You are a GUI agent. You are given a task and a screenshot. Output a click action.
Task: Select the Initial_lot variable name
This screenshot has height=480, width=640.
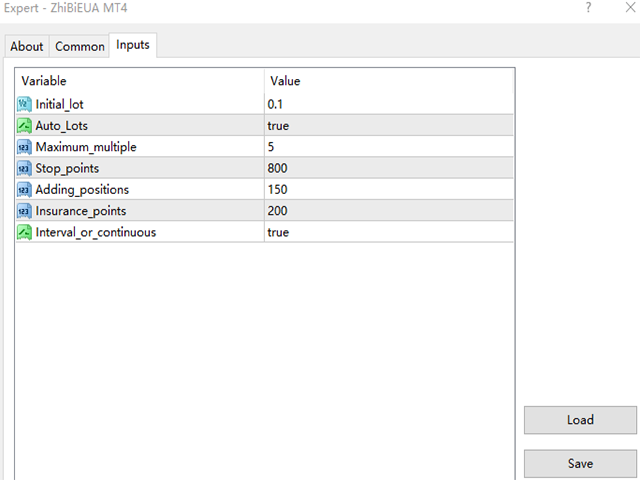pyautogui.click(x=60, y=104)
